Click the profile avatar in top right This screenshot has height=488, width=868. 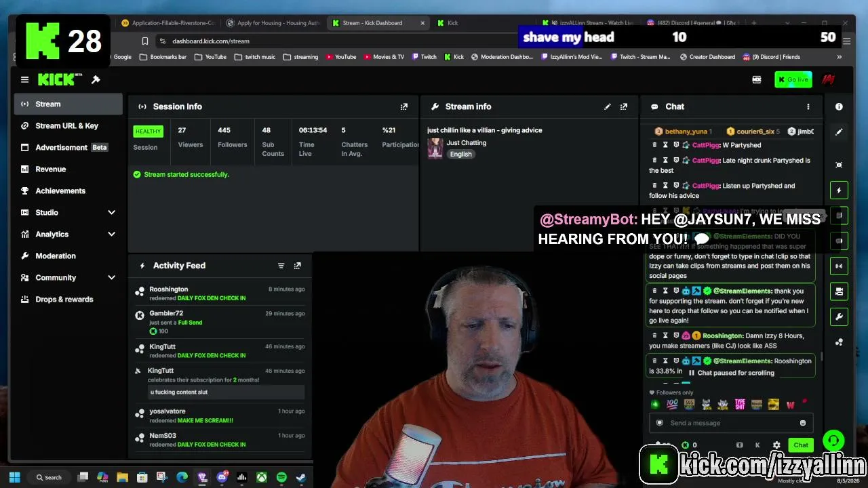[828, 80]
